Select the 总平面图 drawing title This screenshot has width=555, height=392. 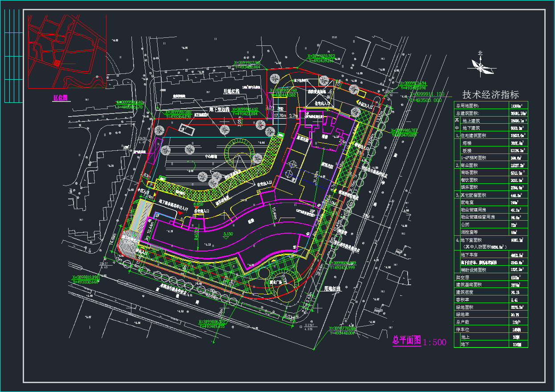pos(407,340)
